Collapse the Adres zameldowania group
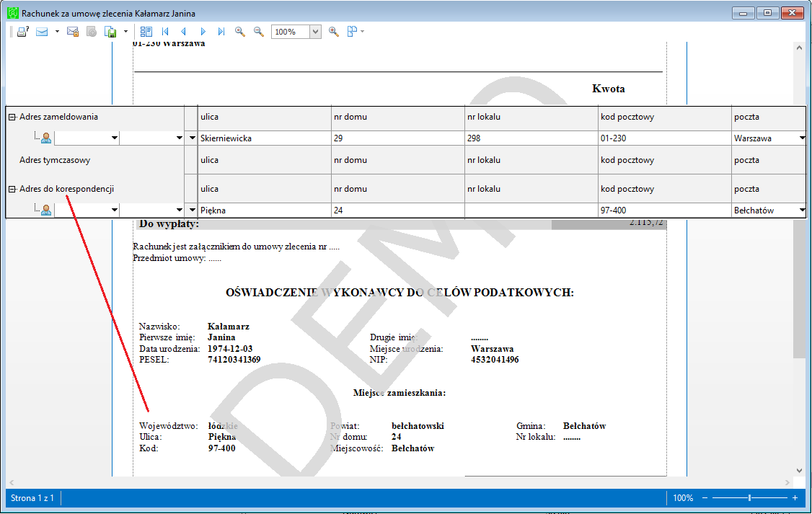This screenshot has height=514, width=812. point(12,118)
